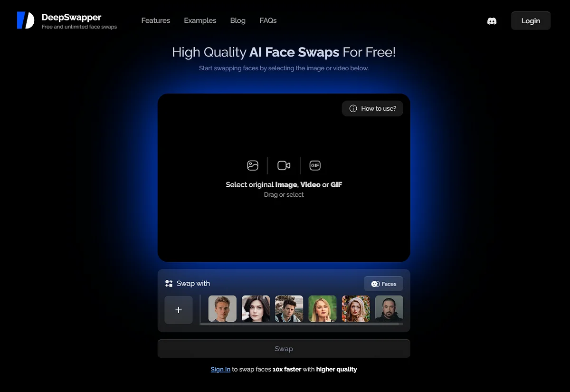This screenshot has width=570, height=392.
Task: Open the How to use? help button
Action: pos(372,108)
